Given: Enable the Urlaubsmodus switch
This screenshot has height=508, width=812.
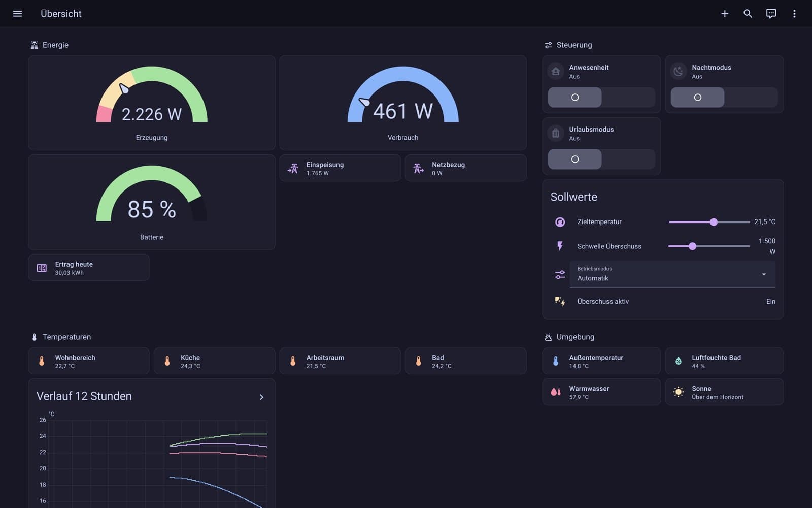Looking at the screenshot, I should (601, 159).
